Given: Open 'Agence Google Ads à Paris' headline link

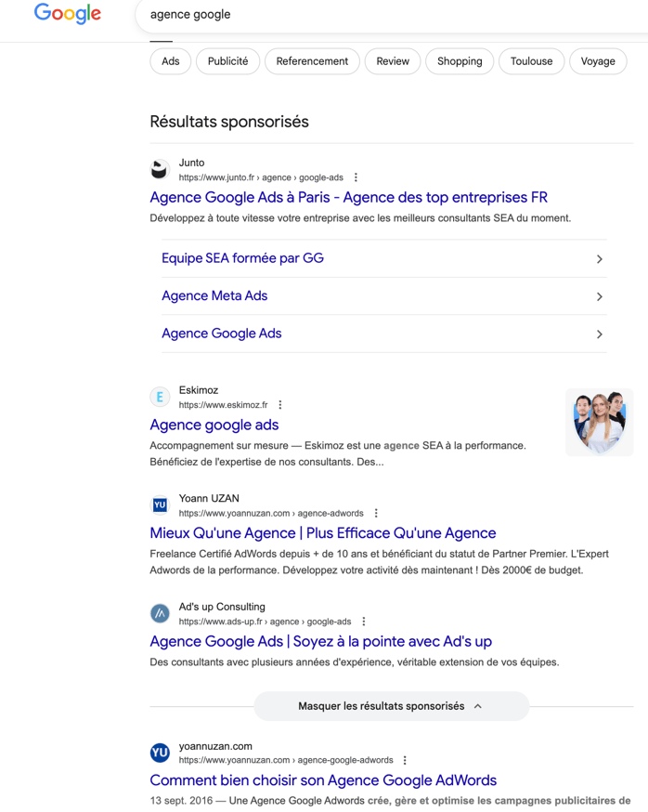Looking at the screenshot, I should click(x=348, y=197).
